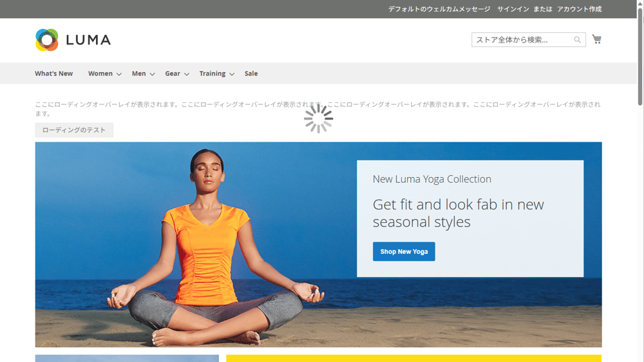The width and height of the screenshot is (644, 362).
Task: Click the アカウント作成 link
Action: 579,9
